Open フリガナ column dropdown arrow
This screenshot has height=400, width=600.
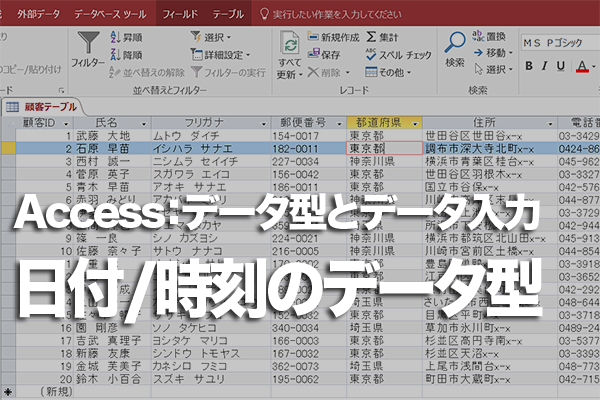coord(263,124)
